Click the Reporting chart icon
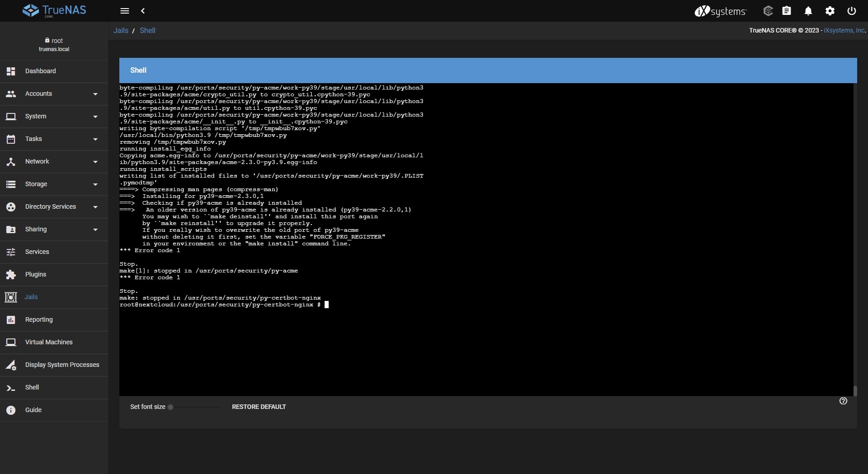 pos(11,320)
